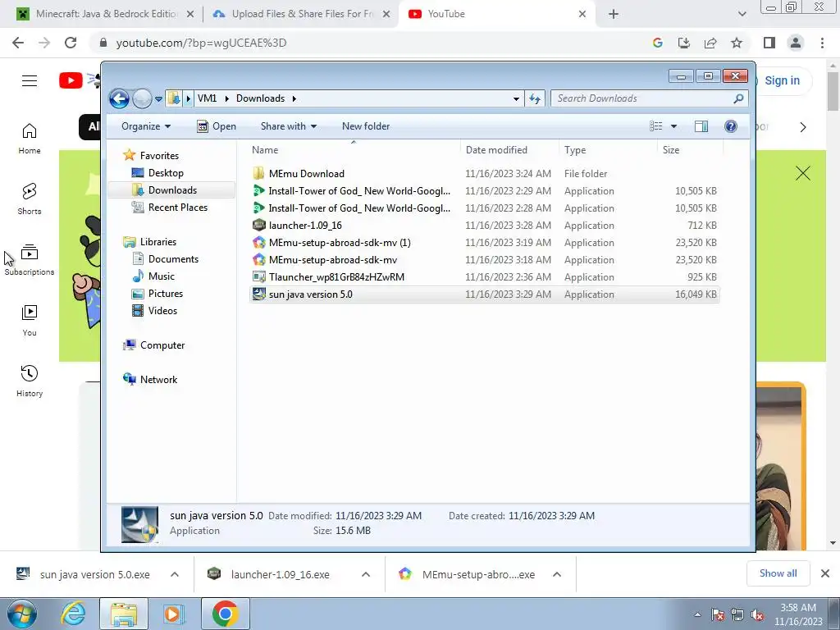Select Install-Tower of God file from 2:29 AM
The image size is (840, 630).
pos(484,190)
